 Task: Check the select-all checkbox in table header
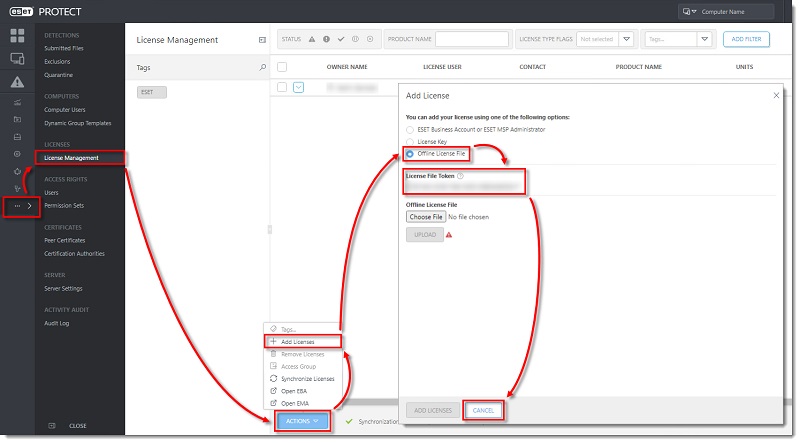(x=282, y=67)
